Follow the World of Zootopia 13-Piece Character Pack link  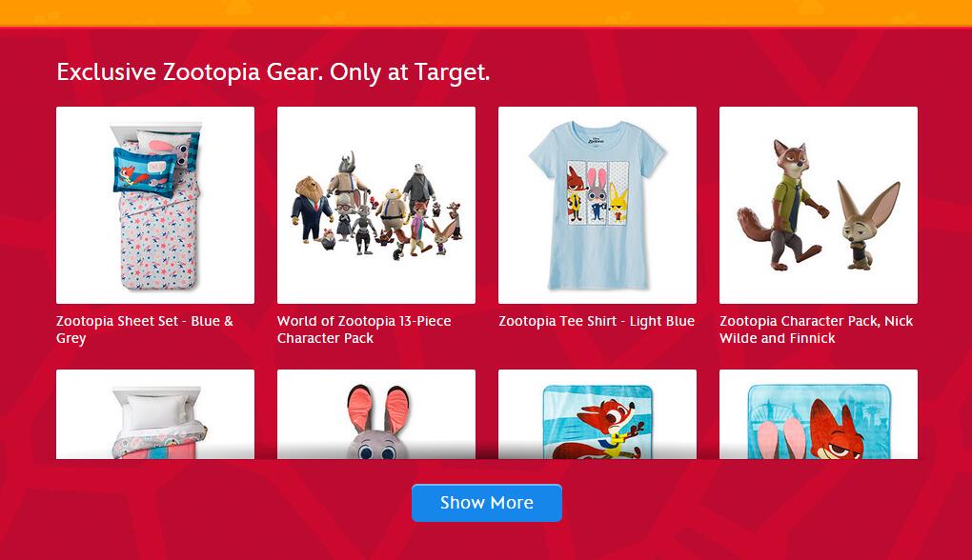(x=364, y=330)
